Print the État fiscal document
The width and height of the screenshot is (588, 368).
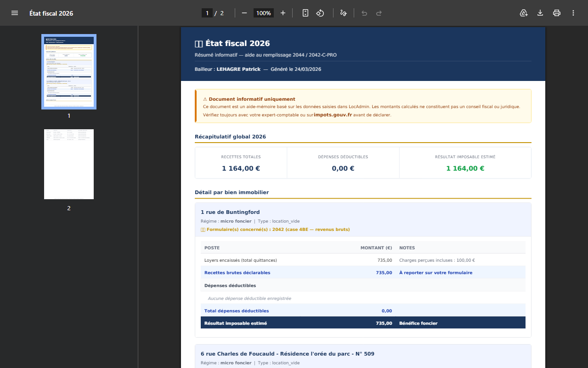(x=557, y=13)
